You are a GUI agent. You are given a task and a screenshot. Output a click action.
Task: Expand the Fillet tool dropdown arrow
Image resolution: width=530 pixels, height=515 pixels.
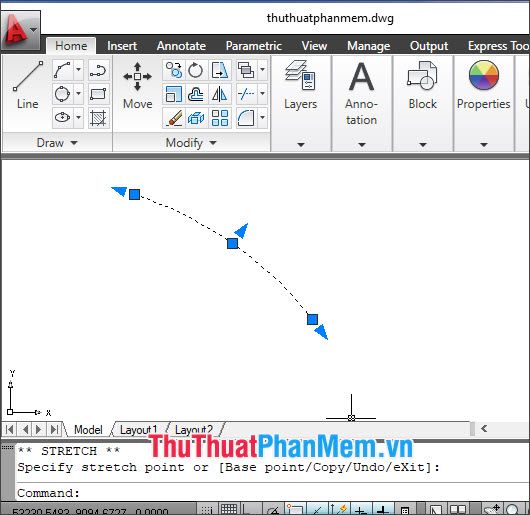(x=262, y=118)
